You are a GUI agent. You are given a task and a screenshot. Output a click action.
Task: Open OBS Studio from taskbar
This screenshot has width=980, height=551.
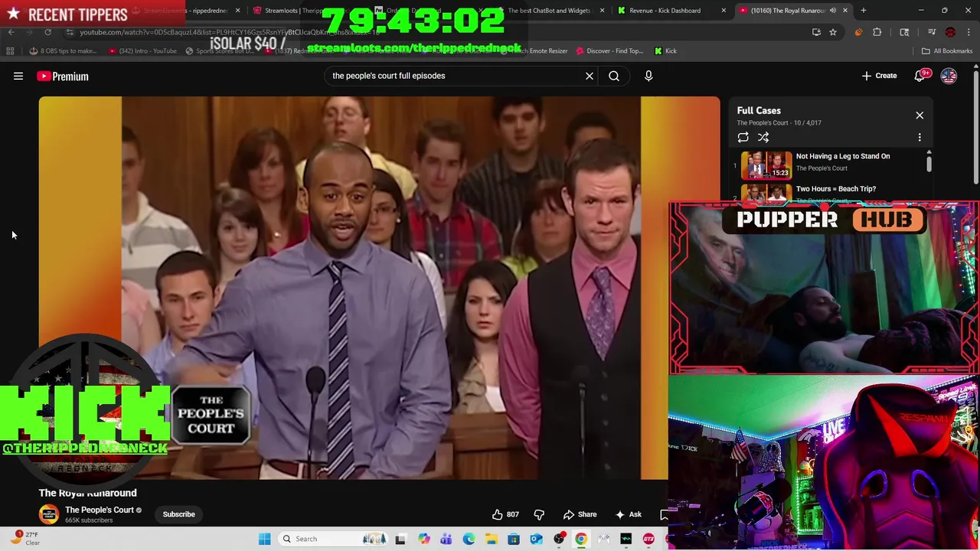559,539
